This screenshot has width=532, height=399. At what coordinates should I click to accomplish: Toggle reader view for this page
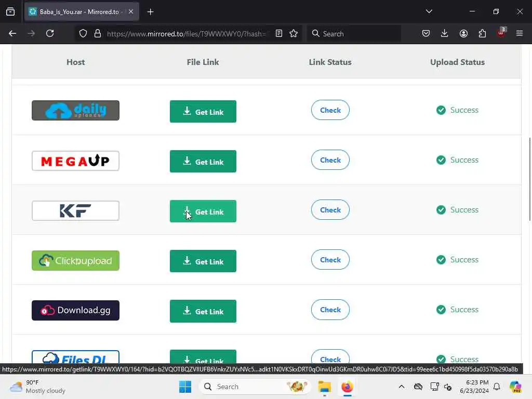(279, 34)
